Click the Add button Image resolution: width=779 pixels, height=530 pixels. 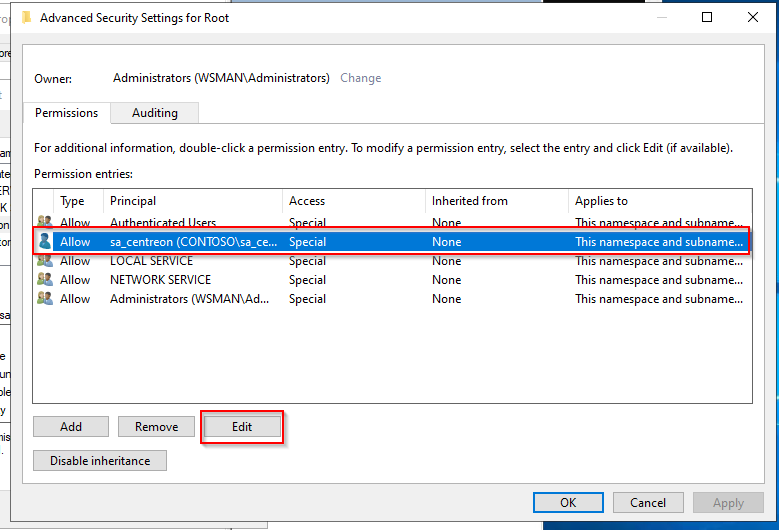[71, 426]
